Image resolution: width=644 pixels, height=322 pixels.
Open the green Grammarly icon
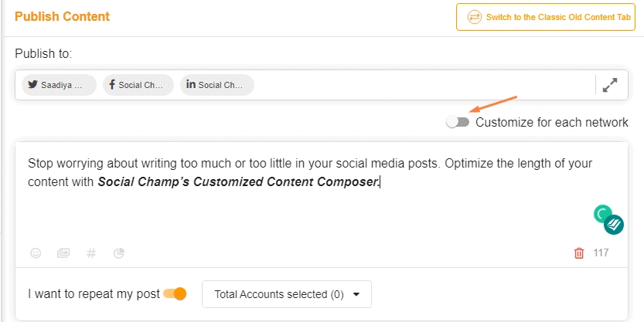tap(602, 214)
